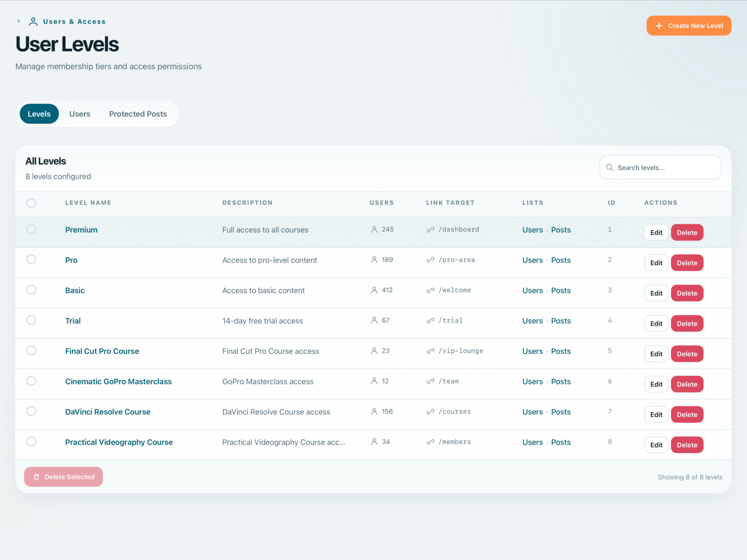Click the link icon beside /vip-lounge

point(430,351)
